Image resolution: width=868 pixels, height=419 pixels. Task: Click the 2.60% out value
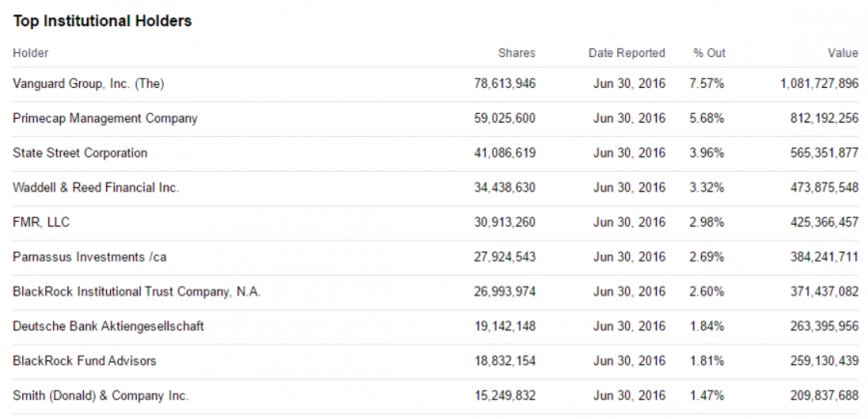(707, 292)
